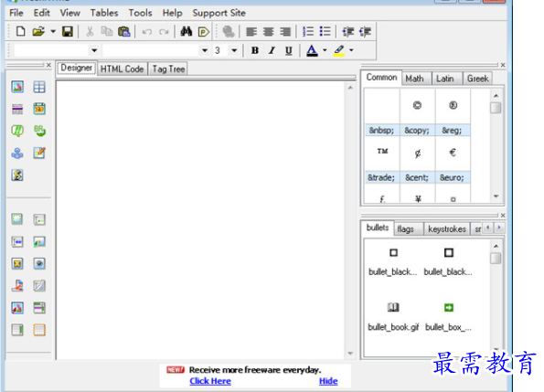544x392 pixels.
Task: Decrease indent icon
Action: coord(348,32)
